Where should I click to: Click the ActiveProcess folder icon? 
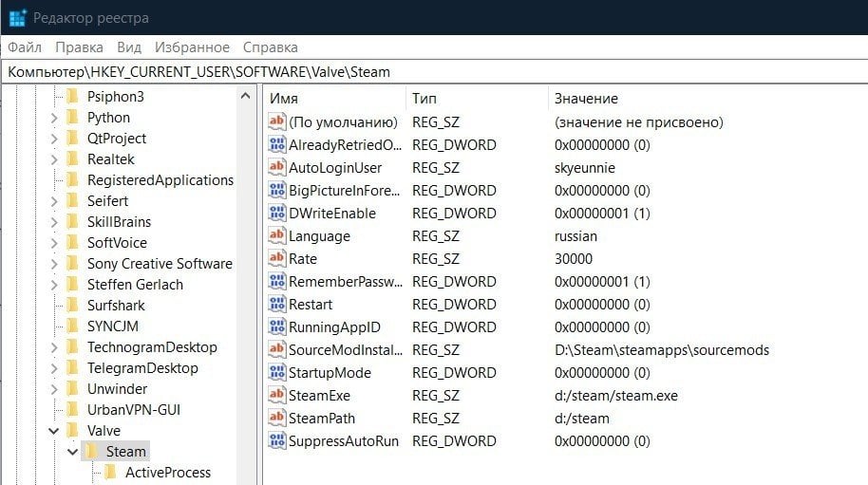click(110, 473)
